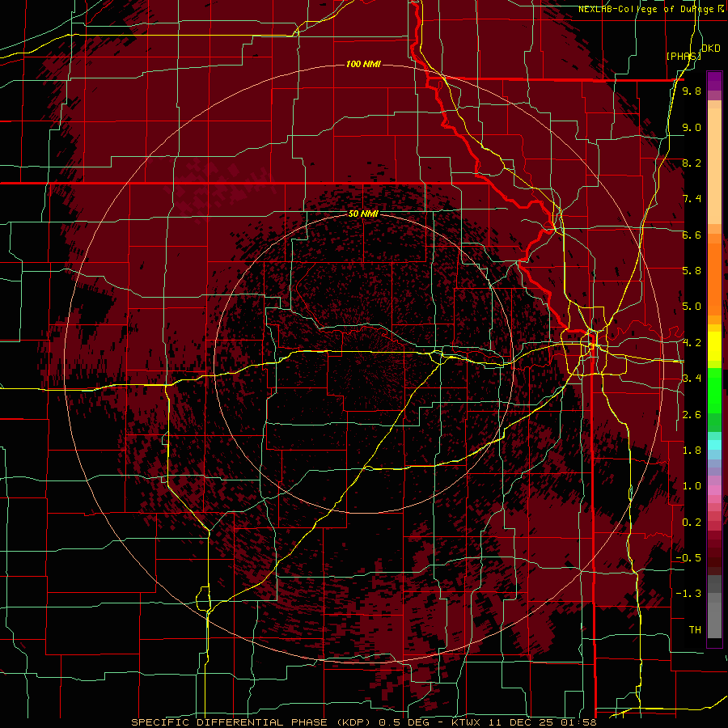Click the Specific Differential Phase KTWX caption

click(363, 722)
